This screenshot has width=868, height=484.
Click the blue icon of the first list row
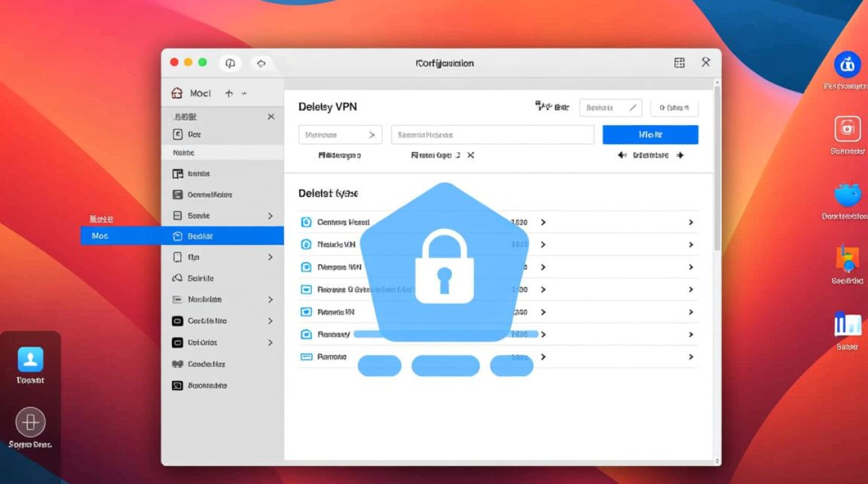[307, 222]
